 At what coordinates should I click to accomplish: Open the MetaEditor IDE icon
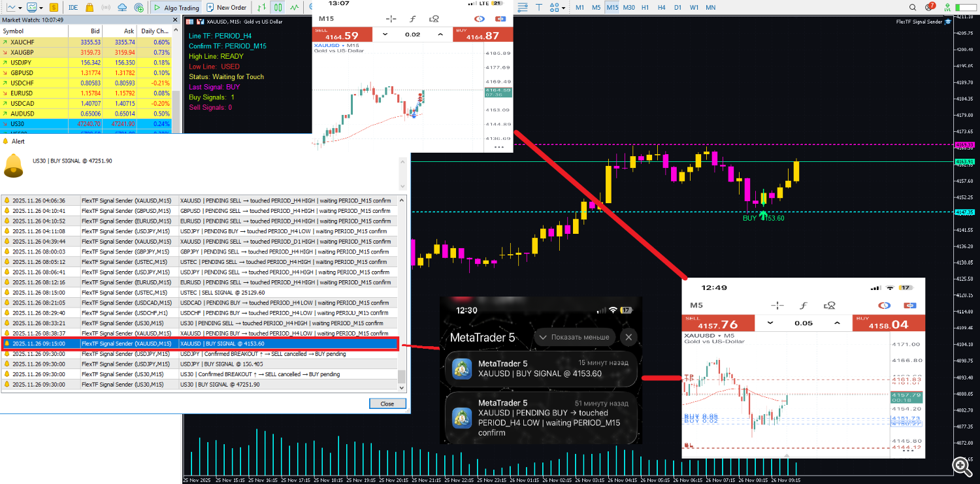pos(73,8)
